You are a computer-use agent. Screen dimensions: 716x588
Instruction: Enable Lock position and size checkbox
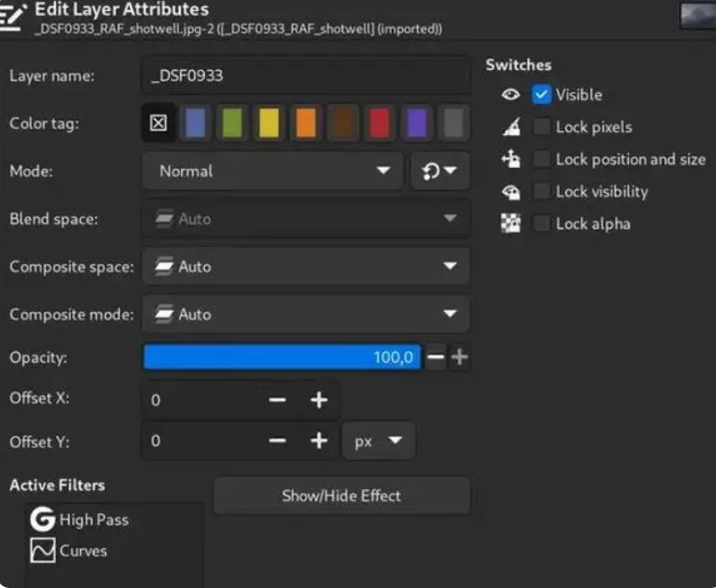tap(542, 159)
